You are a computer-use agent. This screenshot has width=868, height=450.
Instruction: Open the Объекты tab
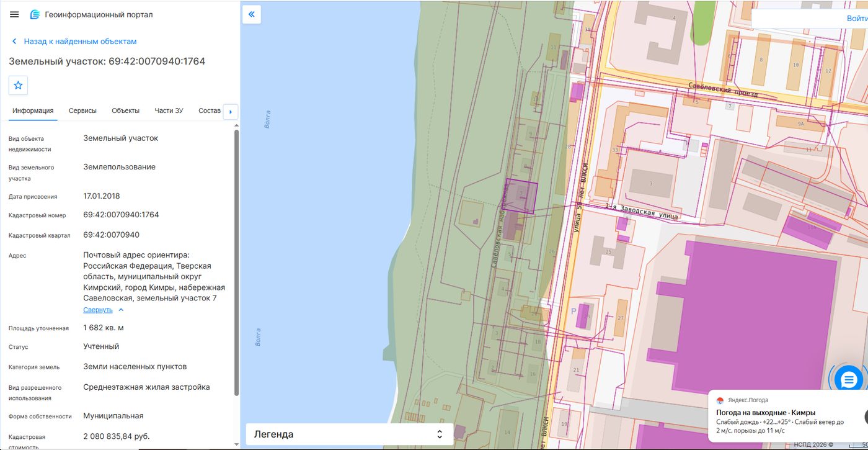pos(125,111)
